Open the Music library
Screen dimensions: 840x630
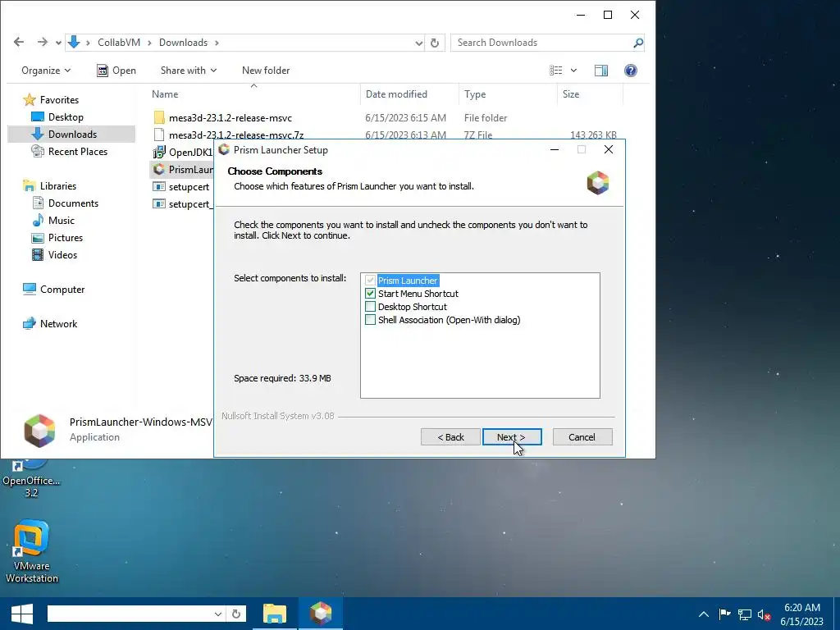tap(53, 220)
